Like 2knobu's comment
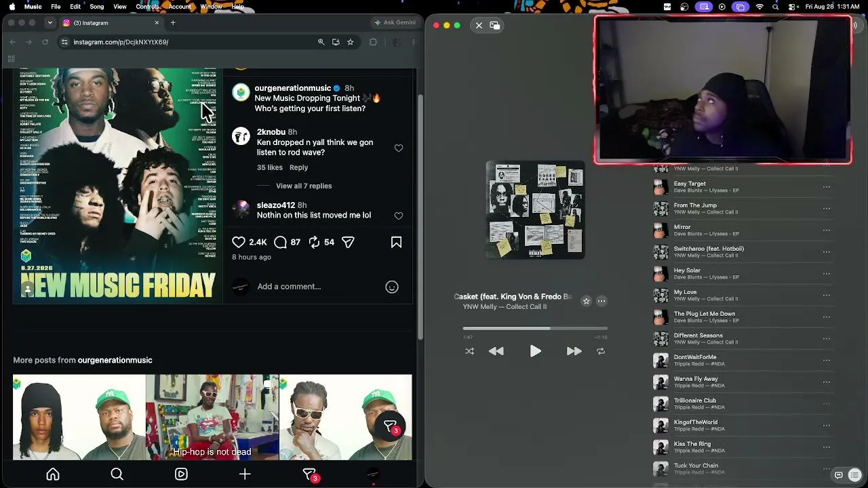This screenshot has height=488, width=868. pos(399,148)
